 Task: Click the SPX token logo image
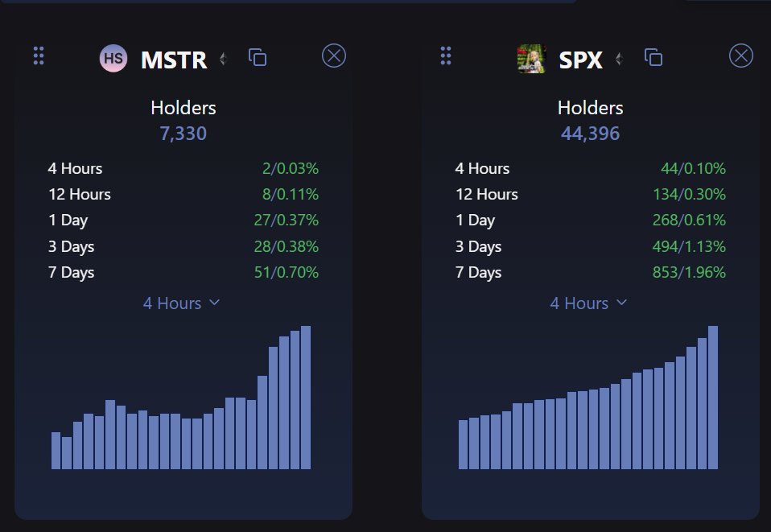coord(531,59)
